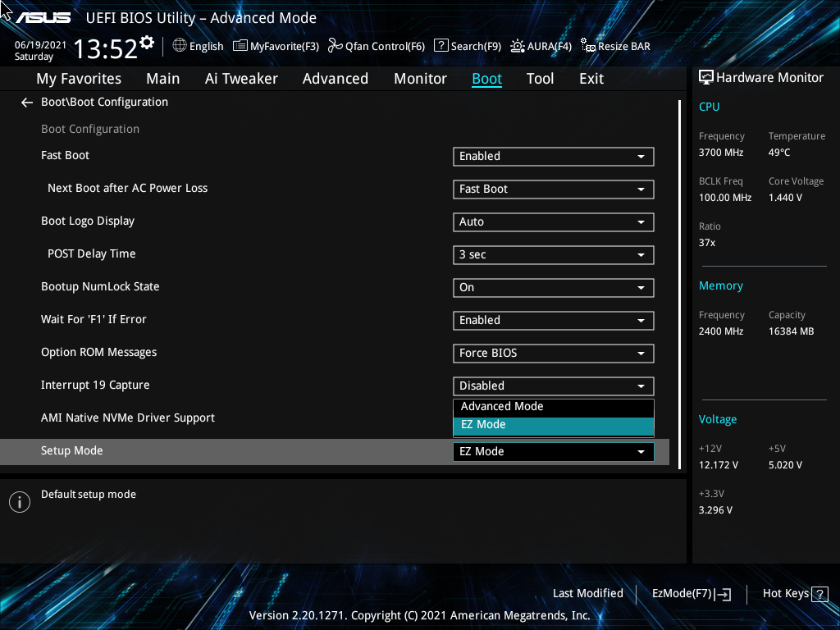Open AURA lighting settings
This screenshot has width=840, height=630.
[541, 46]
